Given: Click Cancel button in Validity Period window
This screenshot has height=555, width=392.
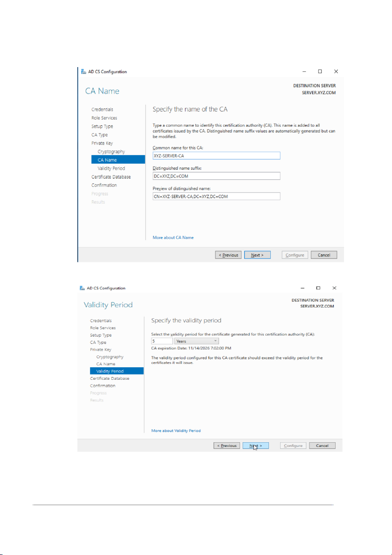Looking at the screenshot, I should (x=322, y=445).
